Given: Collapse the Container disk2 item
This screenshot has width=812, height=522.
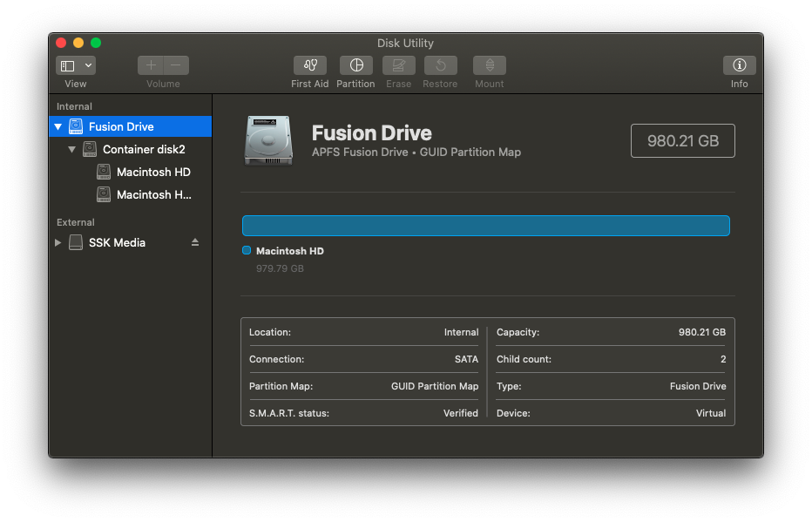Looking at the screenshot, I should click(x=72, y=150).
